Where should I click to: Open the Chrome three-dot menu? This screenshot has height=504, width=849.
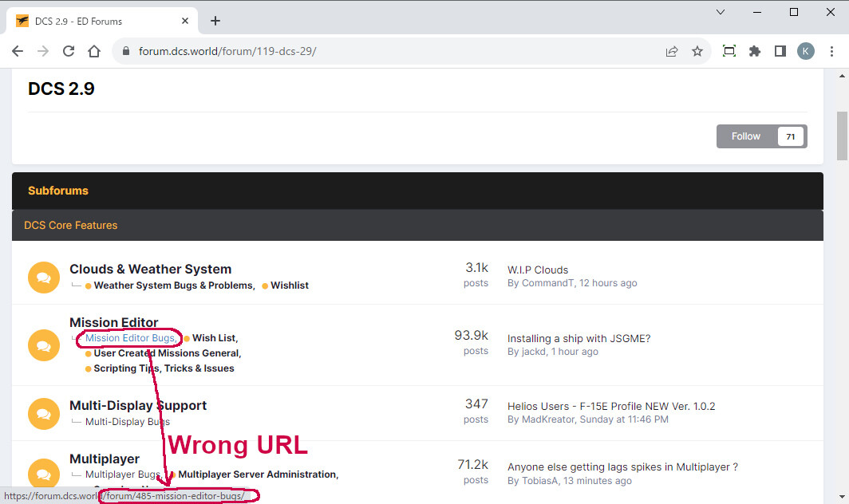[831, 51]
